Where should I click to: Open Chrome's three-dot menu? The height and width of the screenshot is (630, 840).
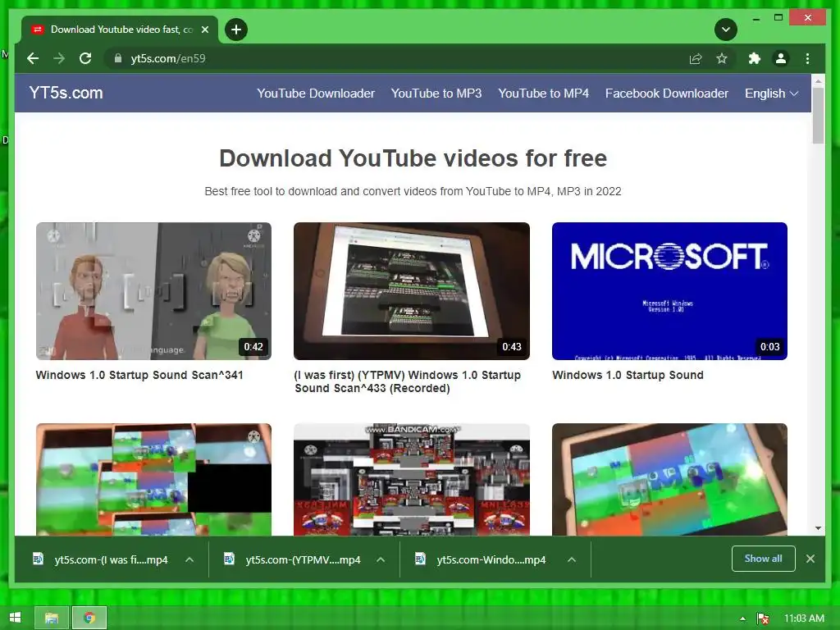[x=807, y=58]
